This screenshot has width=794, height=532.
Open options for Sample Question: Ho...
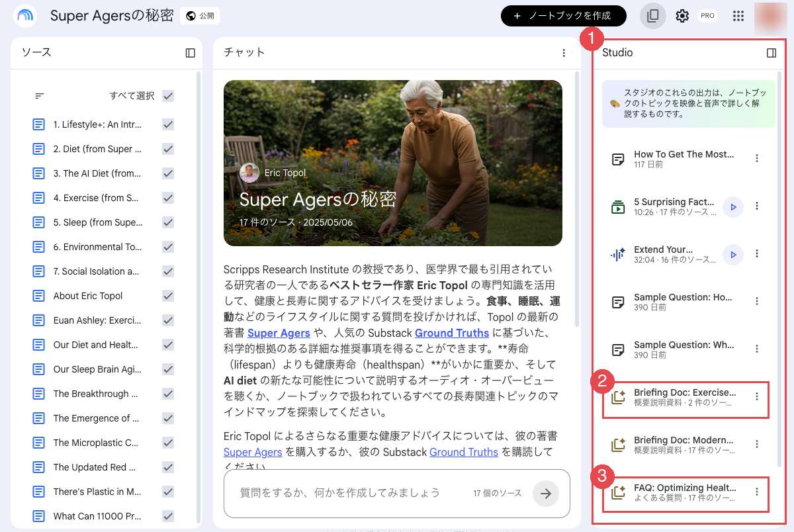click(758, 301)
